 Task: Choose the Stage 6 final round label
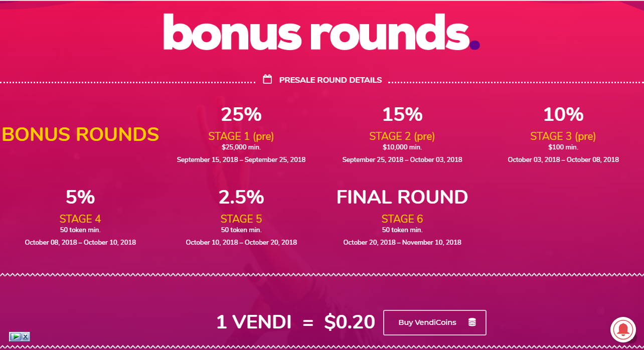[402, 219]
